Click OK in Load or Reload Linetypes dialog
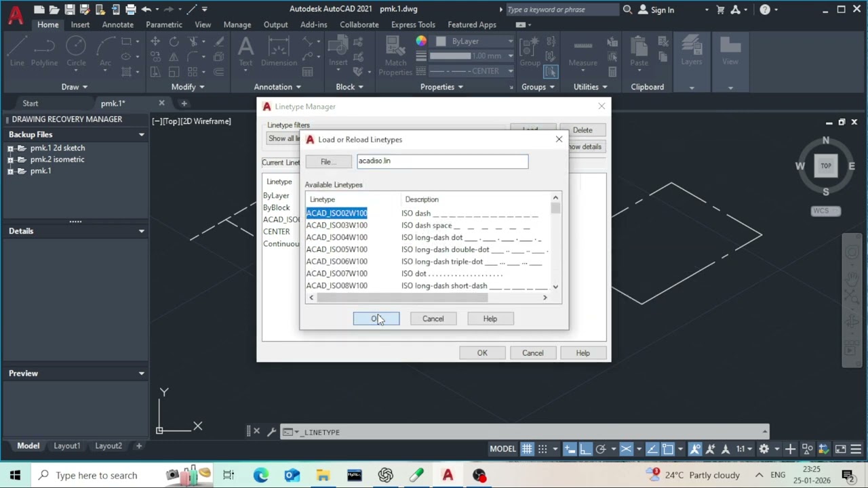 point(376,319)
